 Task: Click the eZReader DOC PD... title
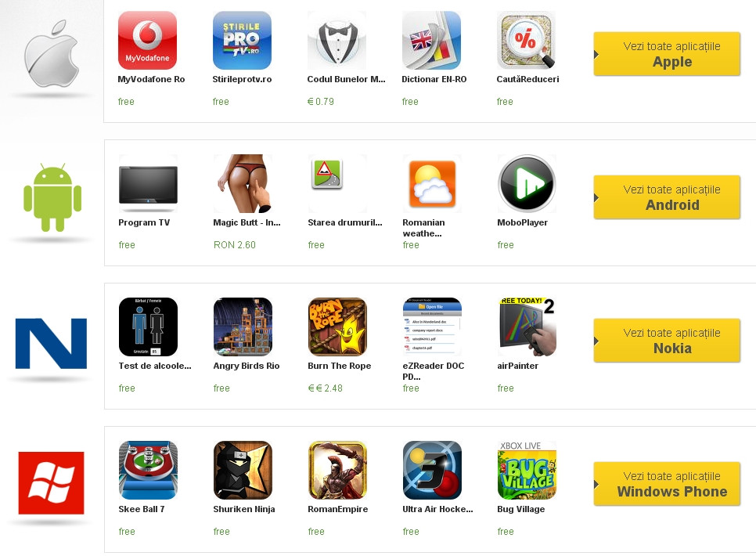tap(434, 371)
